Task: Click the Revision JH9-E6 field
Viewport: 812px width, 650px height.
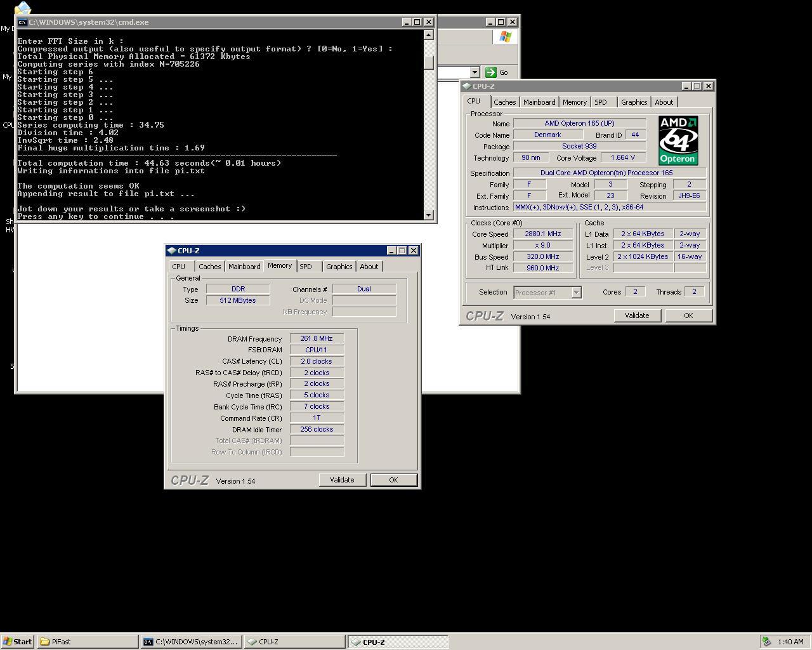Action: (x=689, y=196)
